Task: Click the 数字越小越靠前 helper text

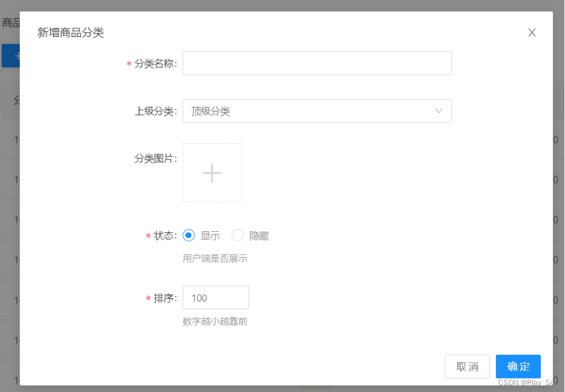Action: [x=215, y=321]
